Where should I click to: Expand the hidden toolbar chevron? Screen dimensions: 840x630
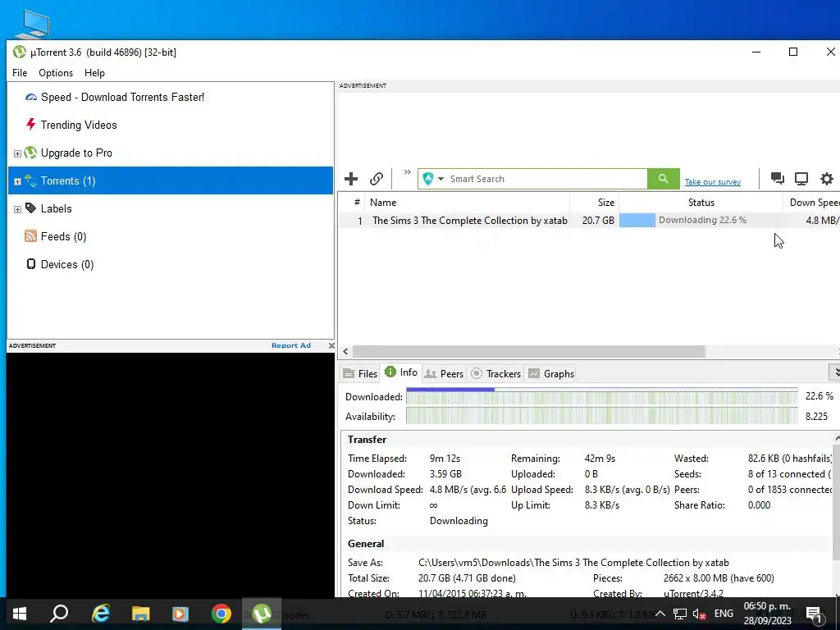(407, 172)
